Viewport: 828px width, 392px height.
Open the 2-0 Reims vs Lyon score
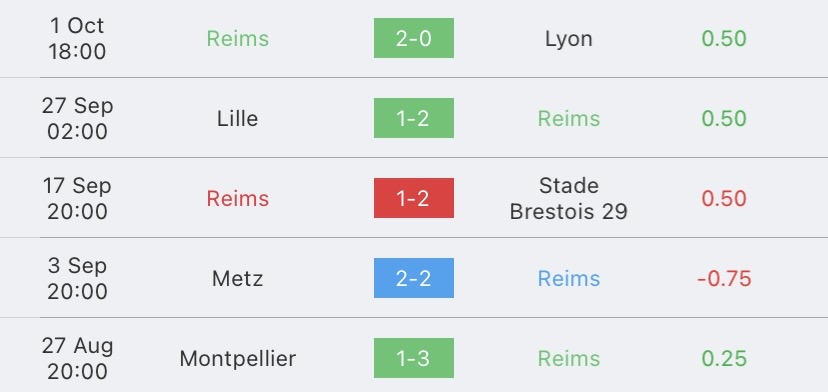[413, 38]
